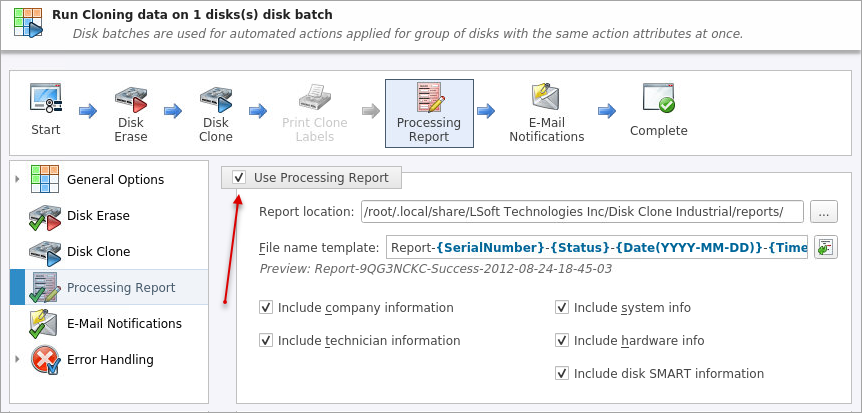The width and height of the screenshot is (862, 413).
Task: Uncheck Include company information
Action: (x=266, y=308)
